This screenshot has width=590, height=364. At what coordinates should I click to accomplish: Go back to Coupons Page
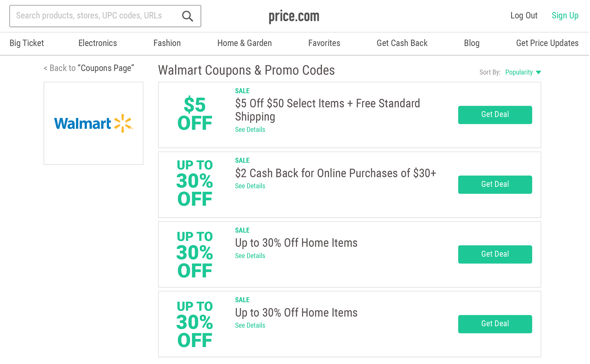pos(89,68)
